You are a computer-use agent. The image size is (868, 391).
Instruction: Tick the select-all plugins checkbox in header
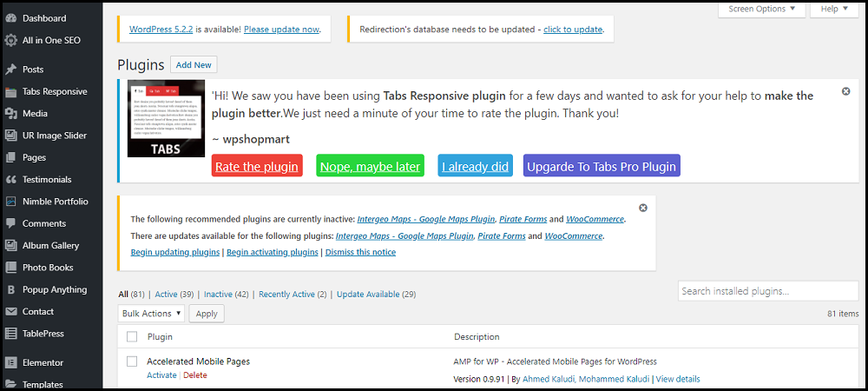132,336
